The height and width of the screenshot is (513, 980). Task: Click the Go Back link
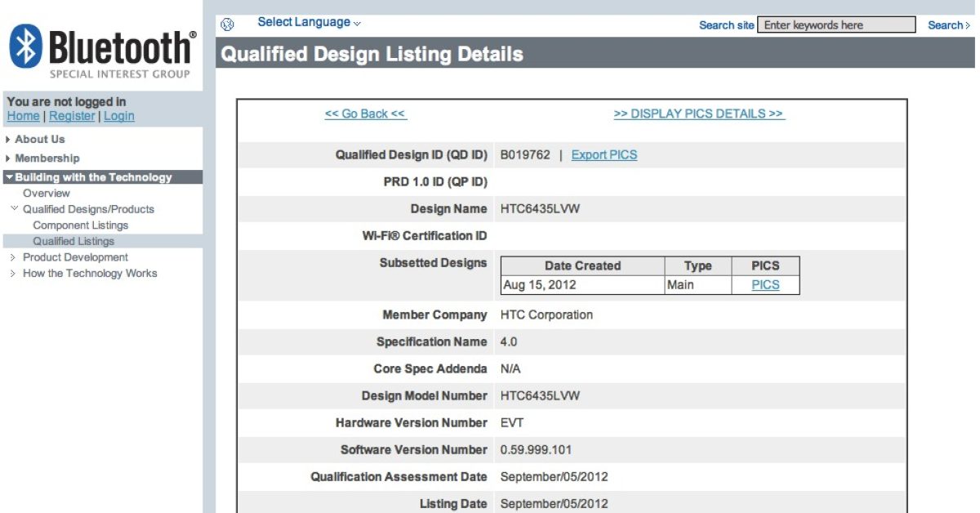[365, 114]
